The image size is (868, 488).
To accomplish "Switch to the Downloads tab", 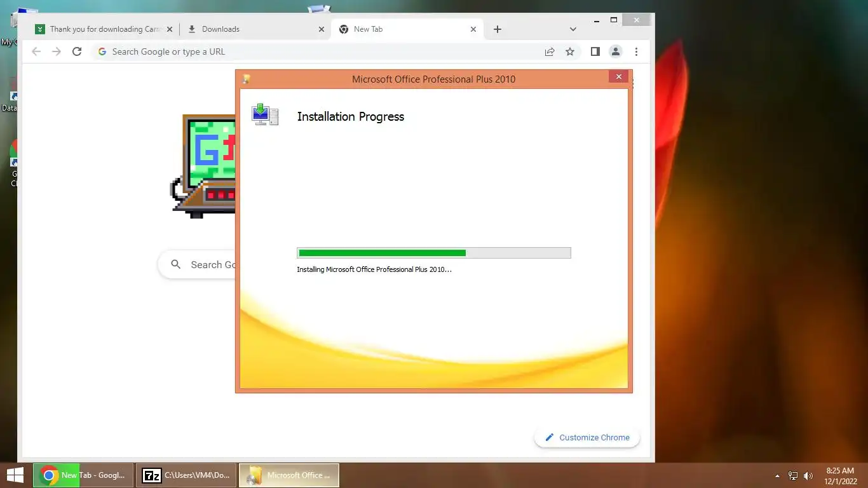I will [x=254, y=29].
